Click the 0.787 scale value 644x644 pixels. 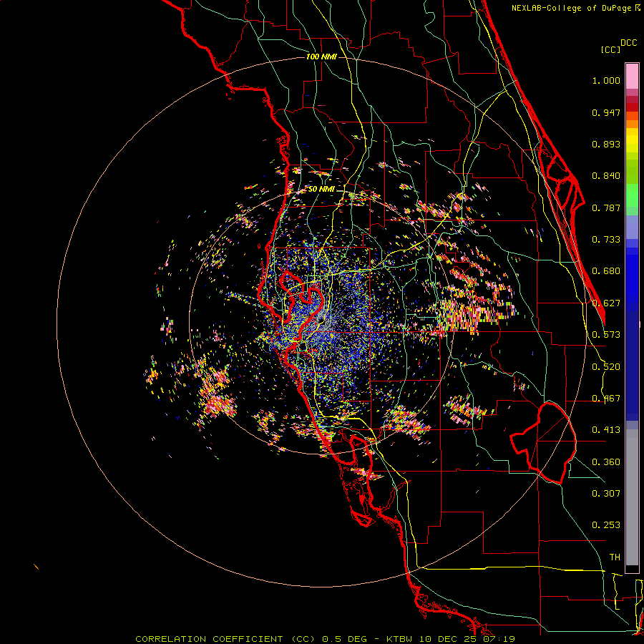coord(606,208)
